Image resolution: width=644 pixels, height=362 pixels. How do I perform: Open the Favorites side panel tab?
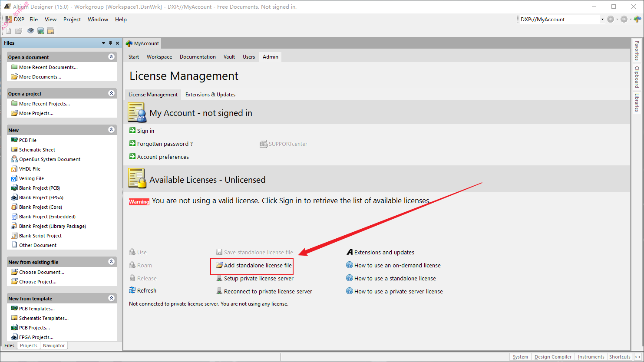[637, 51]
